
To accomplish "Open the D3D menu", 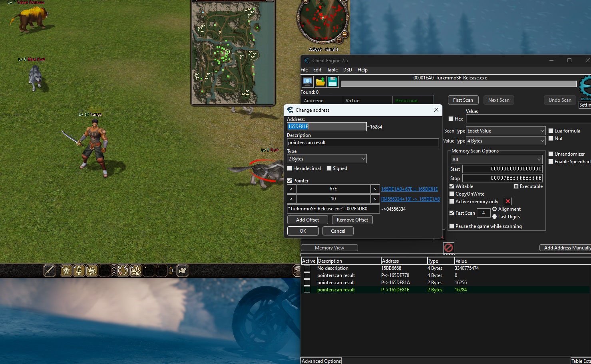I will coord(348,70).
